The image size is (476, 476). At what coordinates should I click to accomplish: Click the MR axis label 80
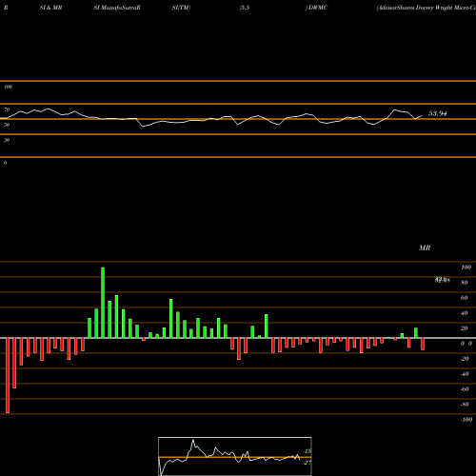[x=465, y=283]
